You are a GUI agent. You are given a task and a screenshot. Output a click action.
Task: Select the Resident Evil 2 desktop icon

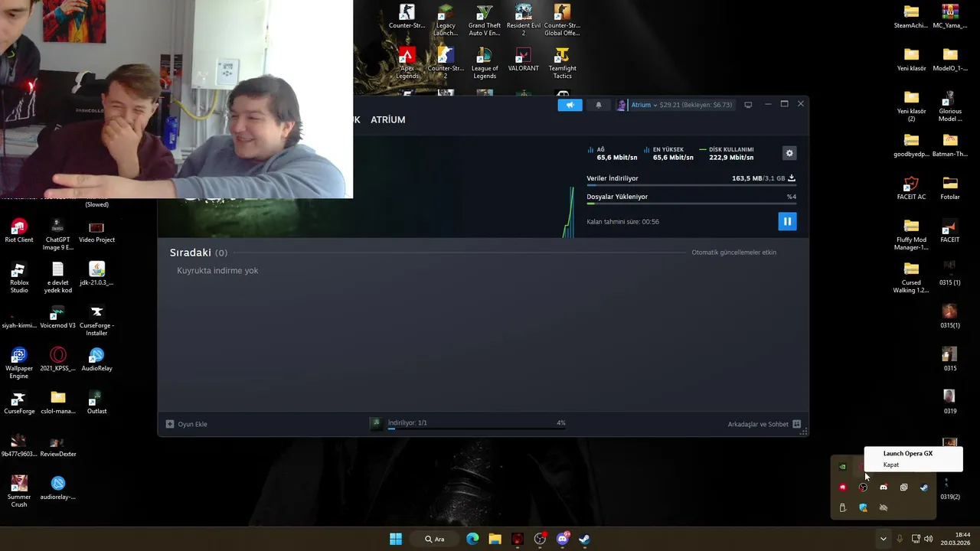click(x=524, y=21)
